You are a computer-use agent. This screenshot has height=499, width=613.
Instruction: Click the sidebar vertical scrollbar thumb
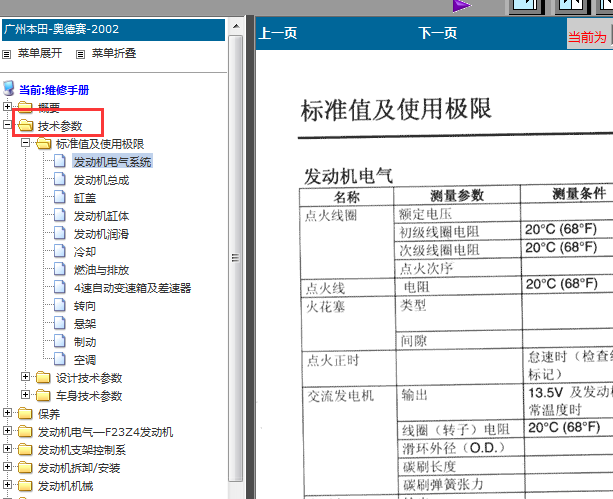coord(236,258)
